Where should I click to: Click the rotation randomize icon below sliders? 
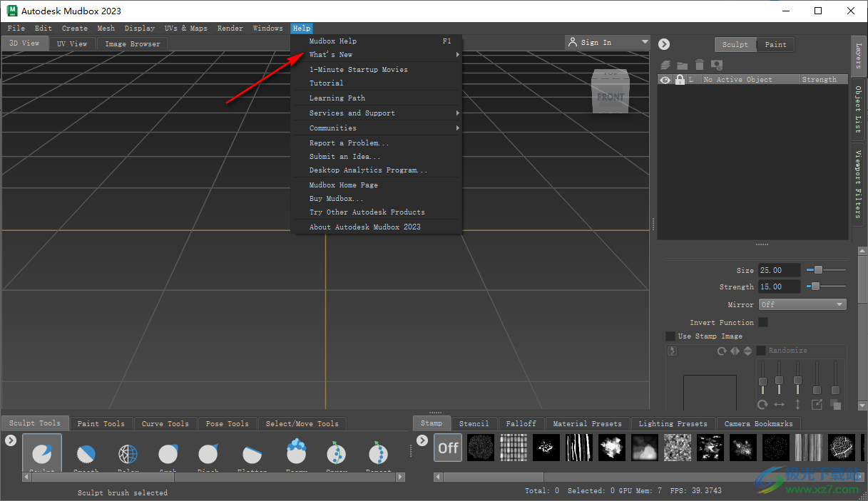point(762,404)
